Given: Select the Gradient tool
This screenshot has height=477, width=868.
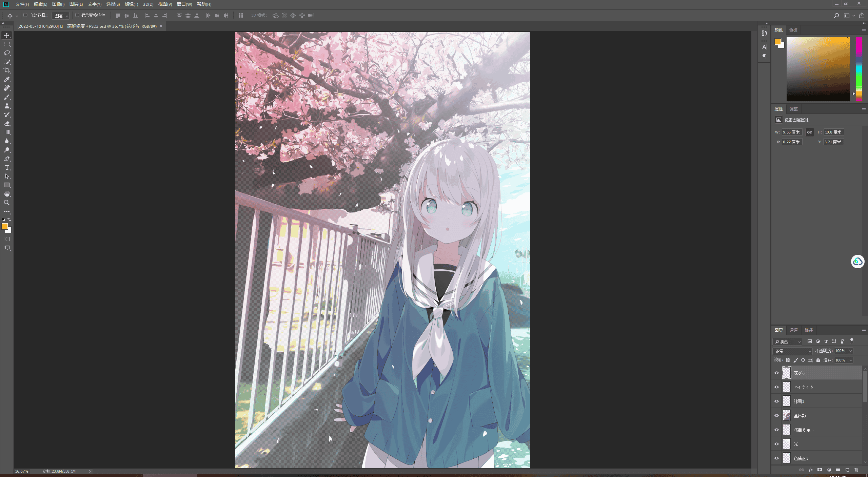Looking at the screenshot, I should click(x=7, y=132).
